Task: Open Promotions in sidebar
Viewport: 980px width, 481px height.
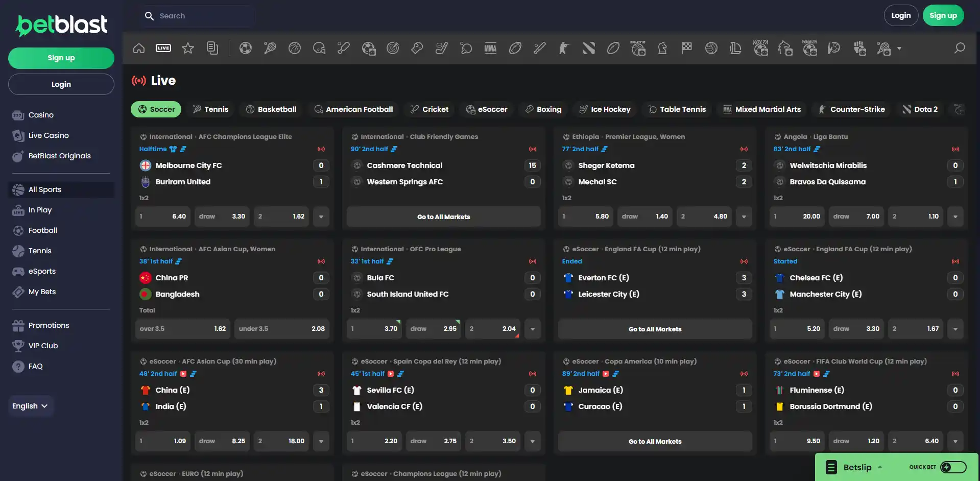Action: pos(49,325)
